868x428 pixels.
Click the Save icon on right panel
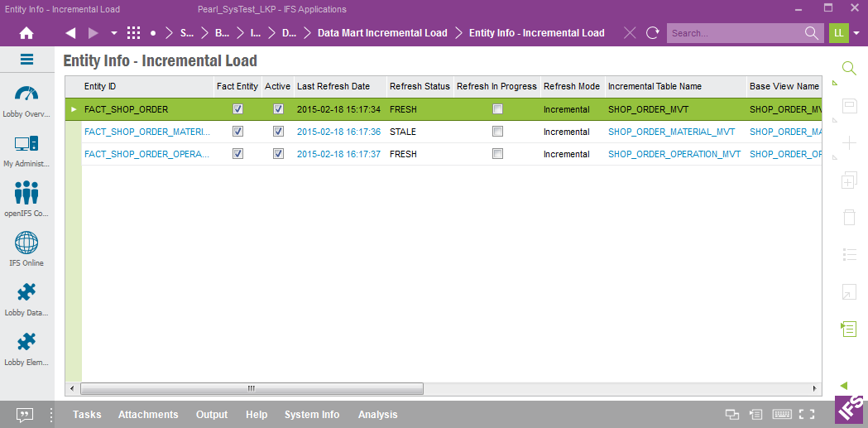pyautogui.click(x=849, y=106)
